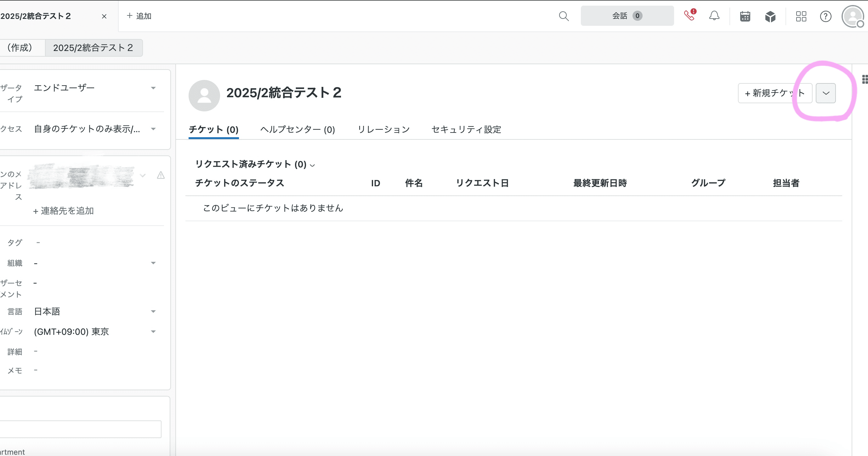Open the phone call icon with alert

(690, 15)
